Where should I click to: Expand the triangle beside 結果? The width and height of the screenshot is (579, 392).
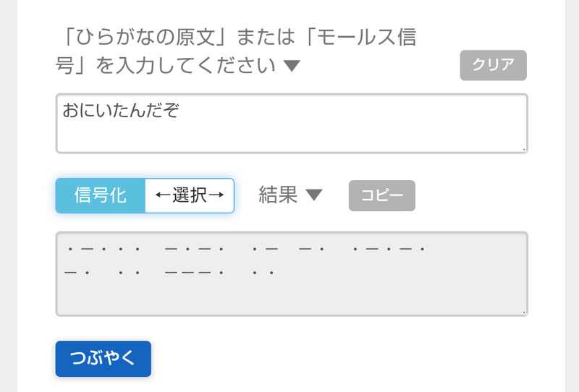(x=313, y=195)
